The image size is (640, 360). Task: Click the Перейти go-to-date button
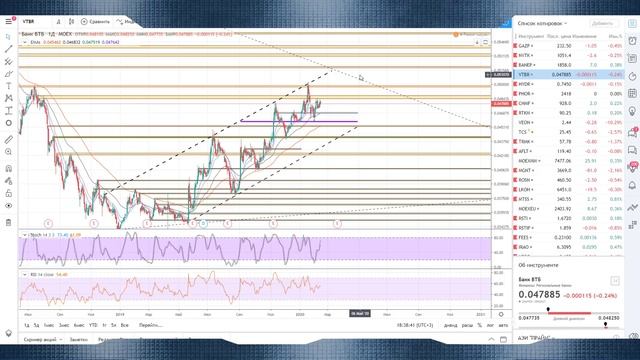(x=151, y=325)
